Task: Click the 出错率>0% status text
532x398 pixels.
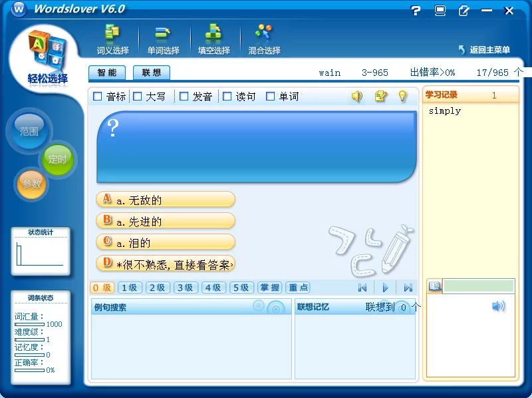Action: click(433, 73)
